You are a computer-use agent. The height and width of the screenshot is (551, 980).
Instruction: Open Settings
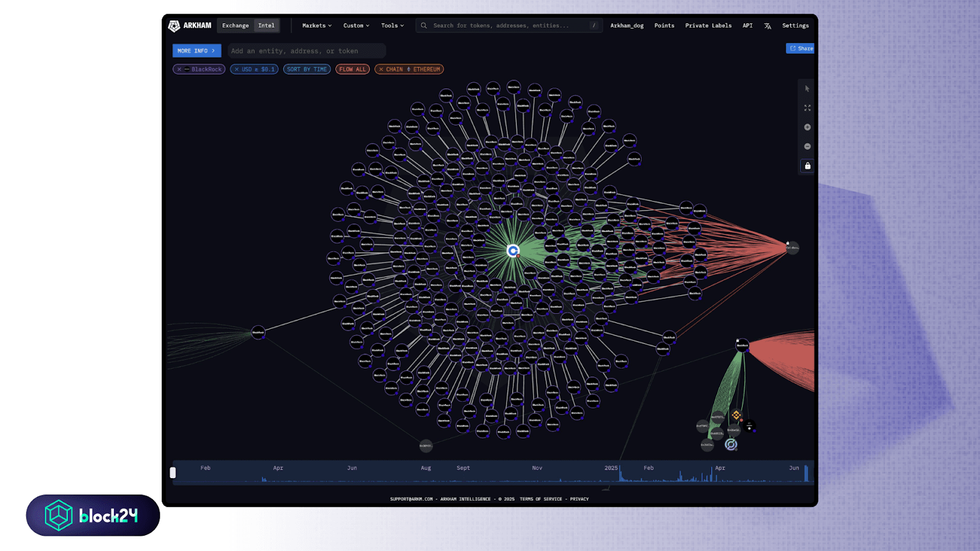[795, 26]
